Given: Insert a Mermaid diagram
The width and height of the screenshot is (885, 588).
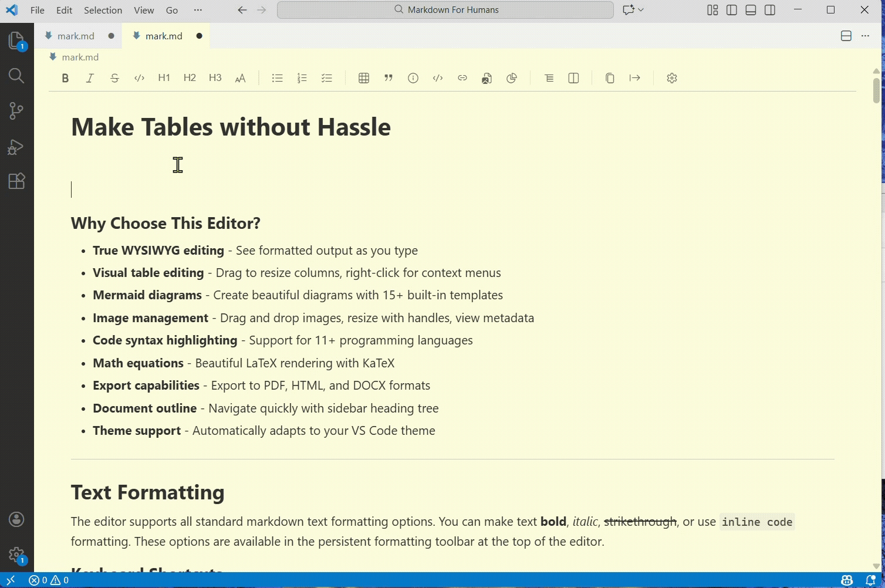Looking at the screenshot, I should (x=511, y=77).
